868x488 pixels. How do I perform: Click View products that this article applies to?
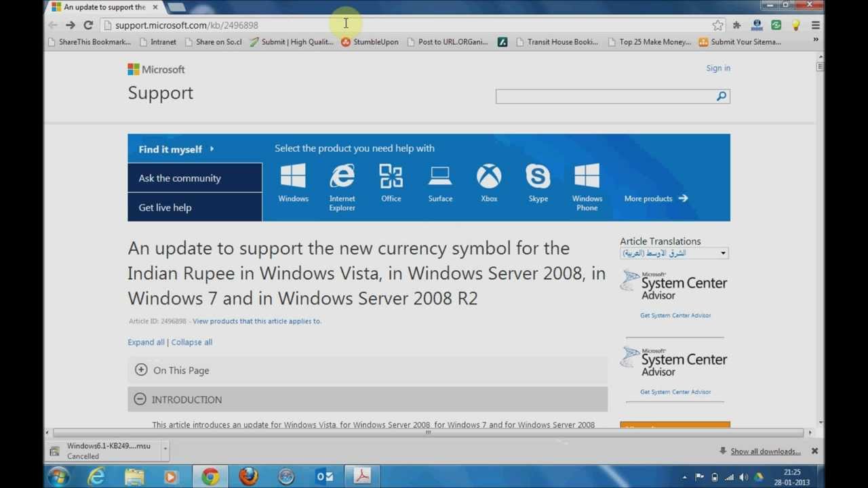[257, 321]
